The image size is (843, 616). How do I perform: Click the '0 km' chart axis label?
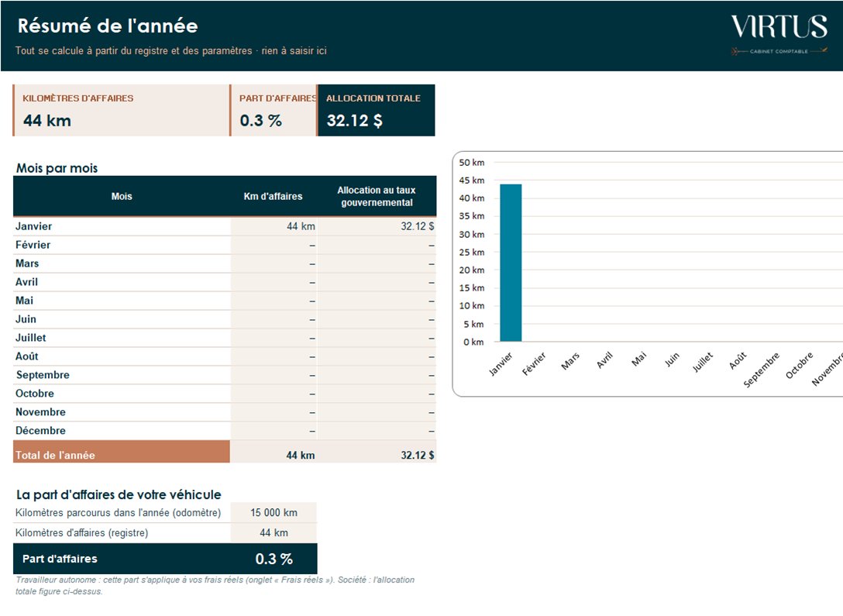pos(473,342)
